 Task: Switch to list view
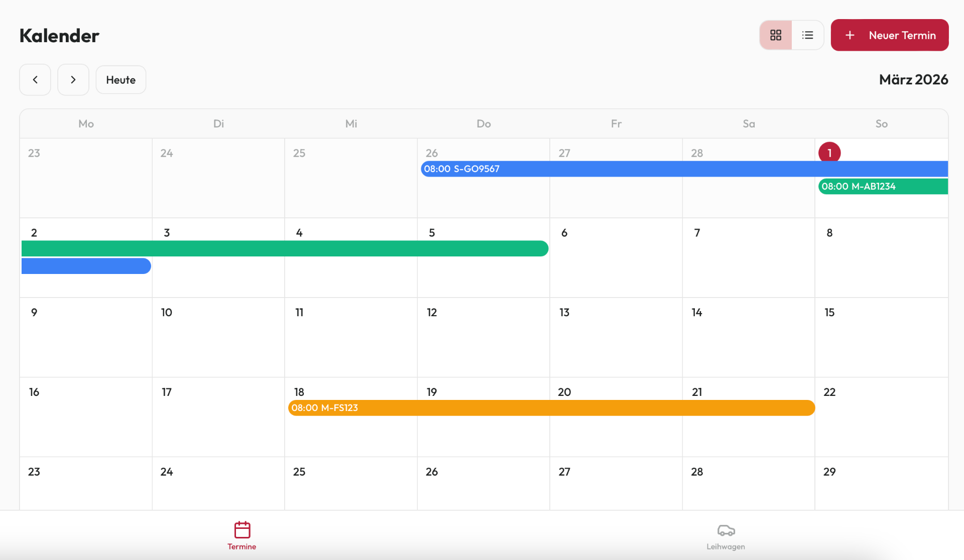coord(807,35)
